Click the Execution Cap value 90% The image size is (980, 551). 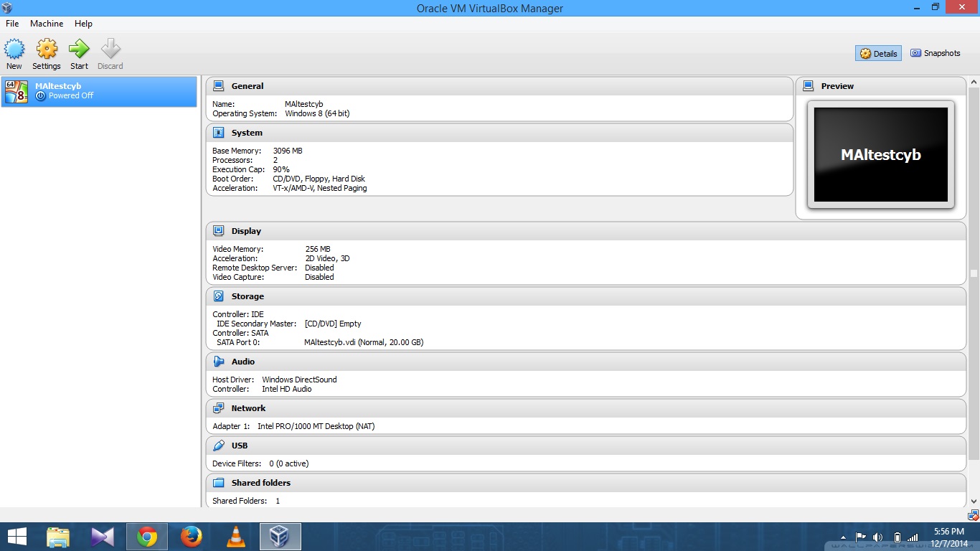pos(281,169)
